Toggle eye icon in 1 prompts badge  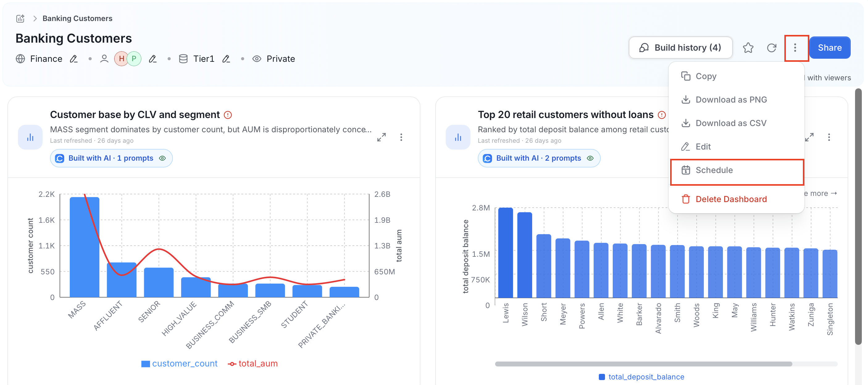(x=162, y=158)
